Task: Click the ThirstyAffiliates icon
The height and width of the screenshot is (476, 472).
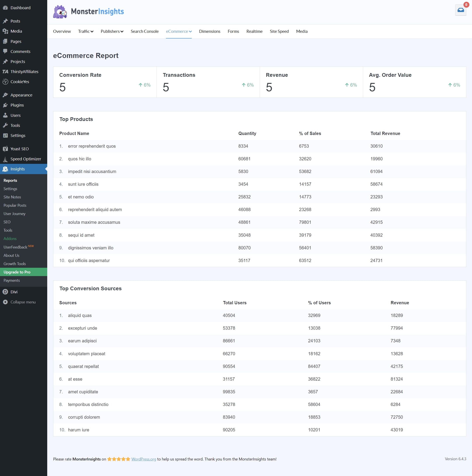Action: [6, 72]
